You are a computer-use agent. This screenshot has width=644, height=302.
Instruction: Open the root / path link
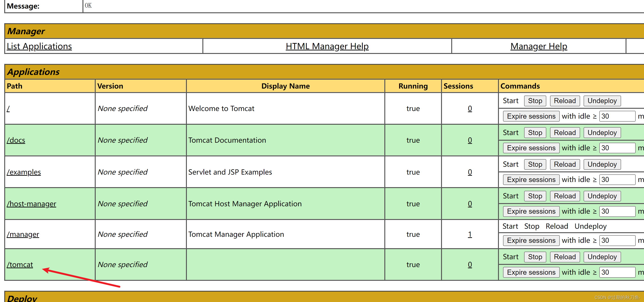pos(8,109)
